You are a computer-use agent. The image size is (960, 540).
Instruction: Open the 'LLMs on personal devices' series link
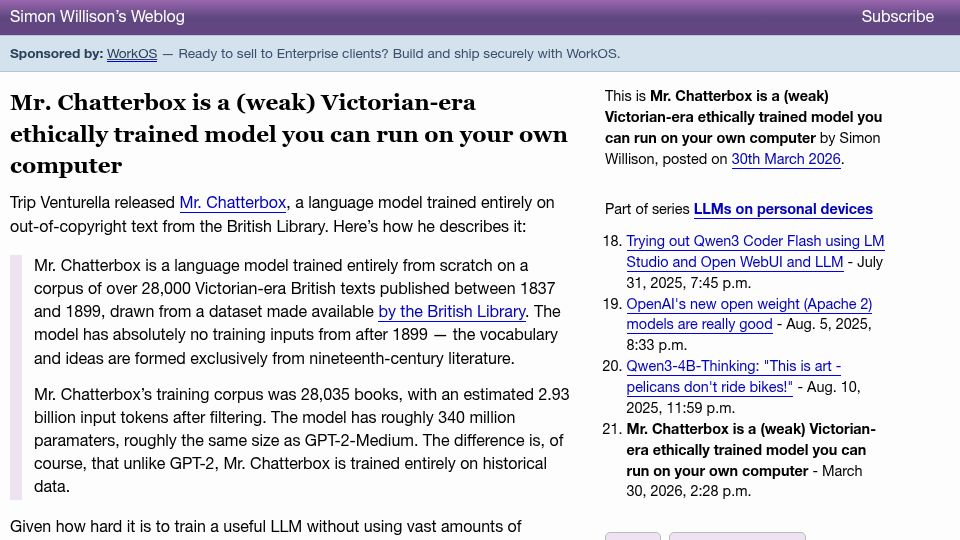click(x=783, y=209)
